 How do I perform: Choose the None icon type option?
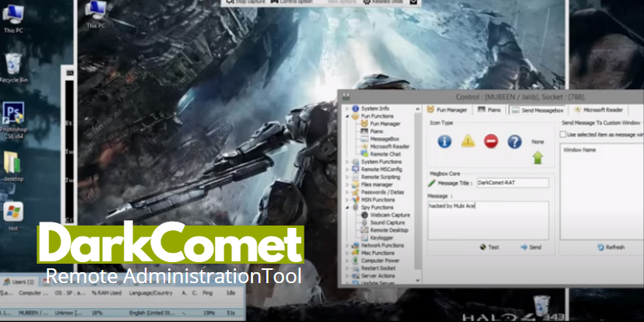(x=537, y=142)
